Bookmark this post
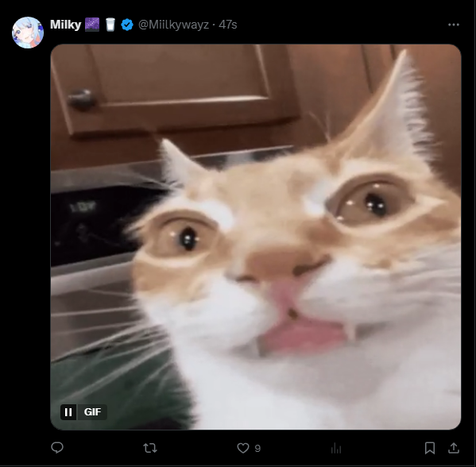This screenshot has width=476, height=467. click(430, 448)
